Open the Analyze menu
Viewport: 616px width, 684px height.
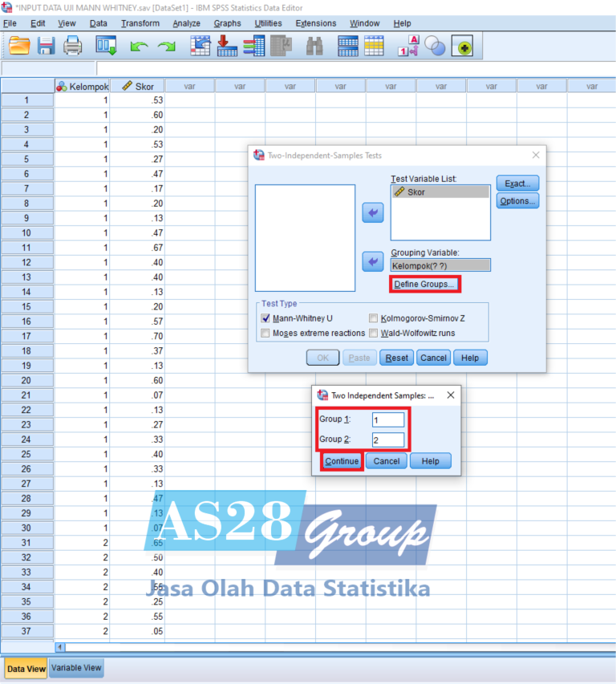[186, 23]
